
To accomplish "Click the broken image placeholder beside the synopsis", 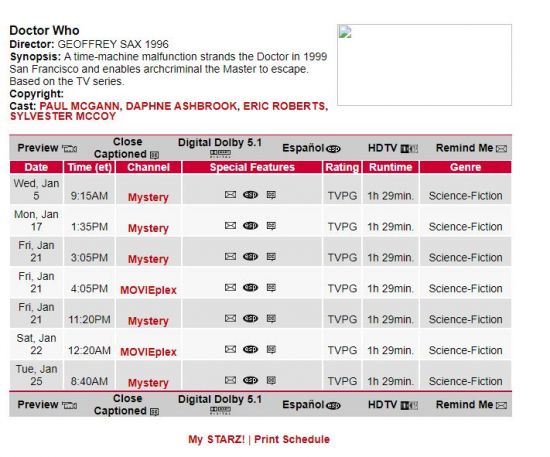I will (424, 65).
